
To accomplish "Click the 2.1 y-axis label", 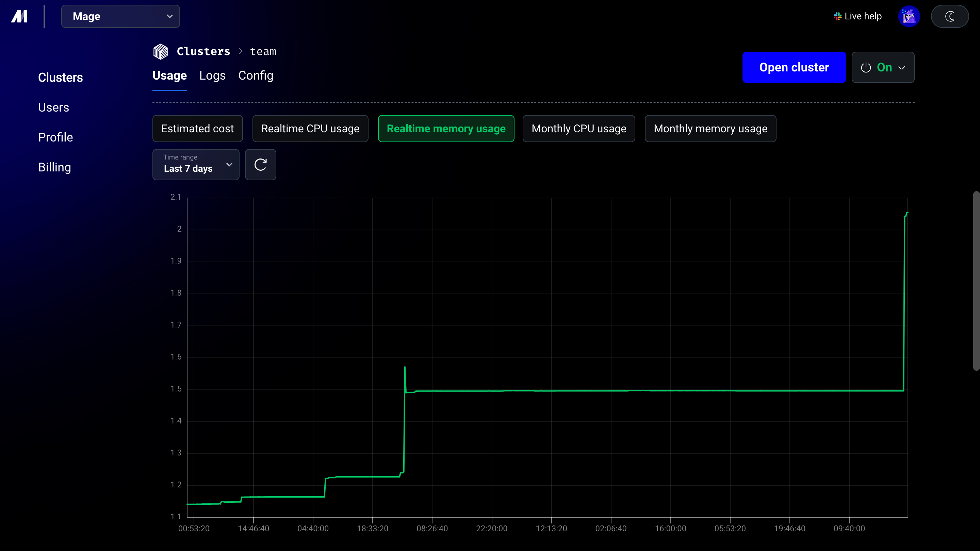I will pos(176,197).
